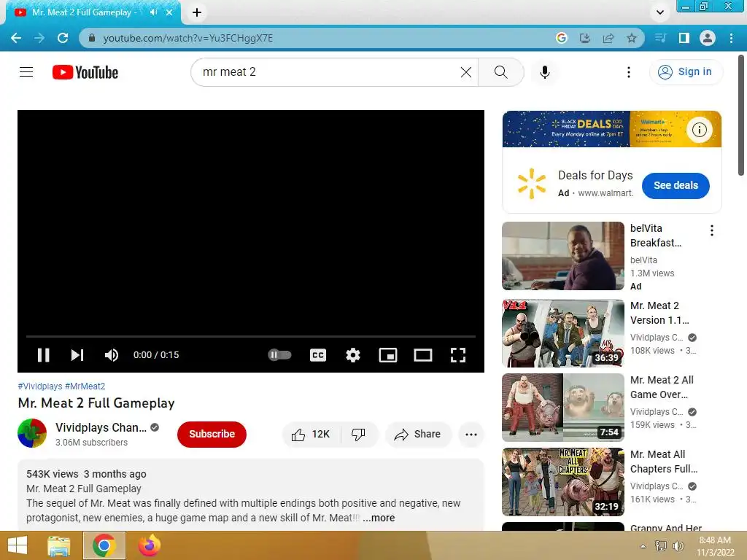Open Mr. Meat 2 All Game Over video thumbnail
Image resolution: width=747 pixels, height=560 pixels.
563,408
